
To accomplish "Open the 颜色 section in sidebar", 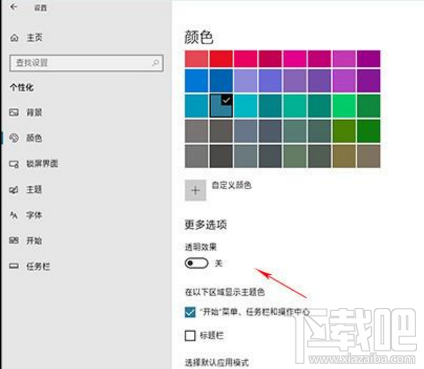I will tap(26, 138).
